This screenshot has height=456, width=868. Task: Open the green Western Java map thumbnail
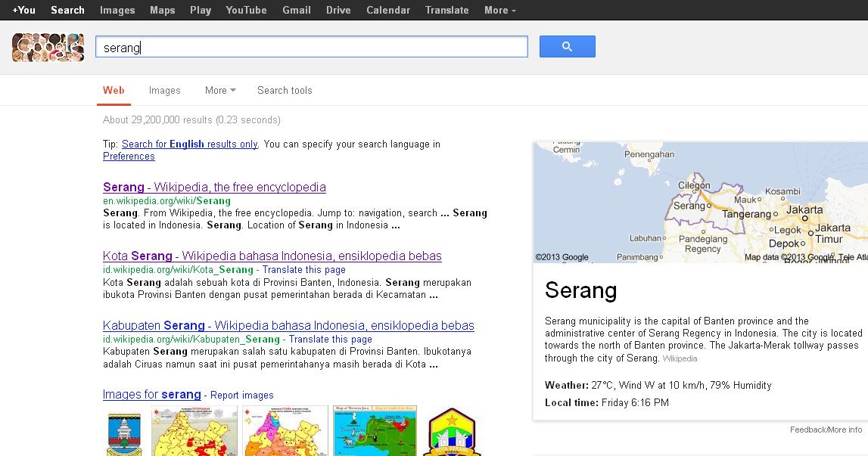pyautogui.click(x=375, y=431)
